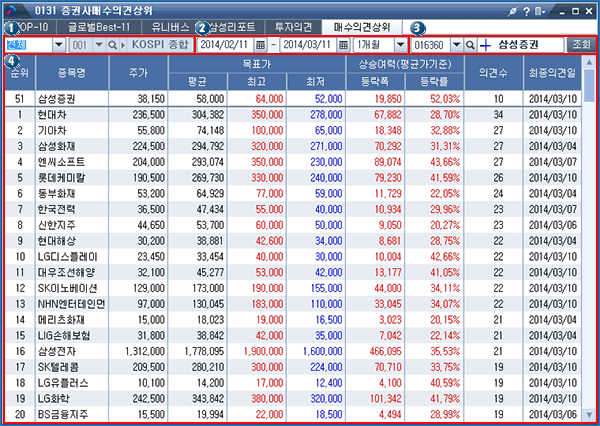Select the 롯데케미칼 row
600x426 pixels.
click(293, 178)
